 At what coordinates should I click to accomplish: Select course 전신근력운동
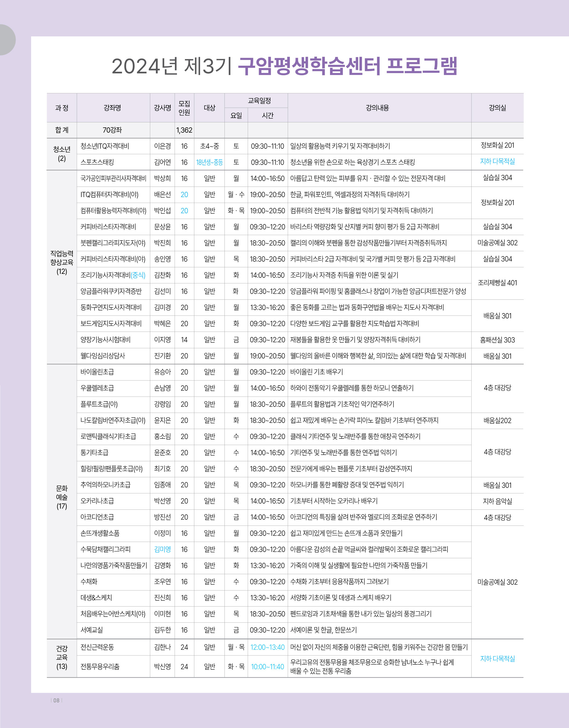click(x=97, y=647)
